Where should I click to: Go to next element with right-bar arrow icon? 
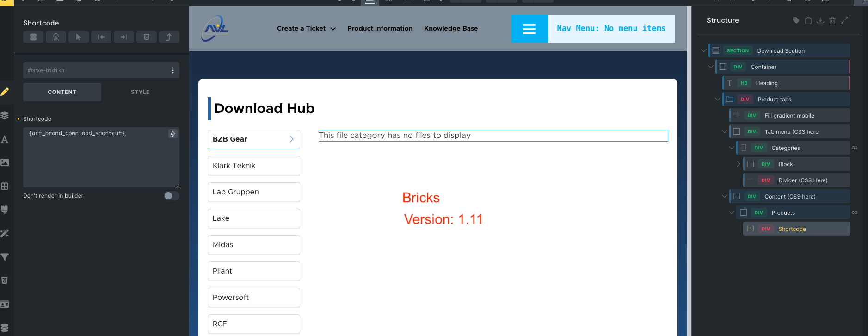click(x=124, y=37)
